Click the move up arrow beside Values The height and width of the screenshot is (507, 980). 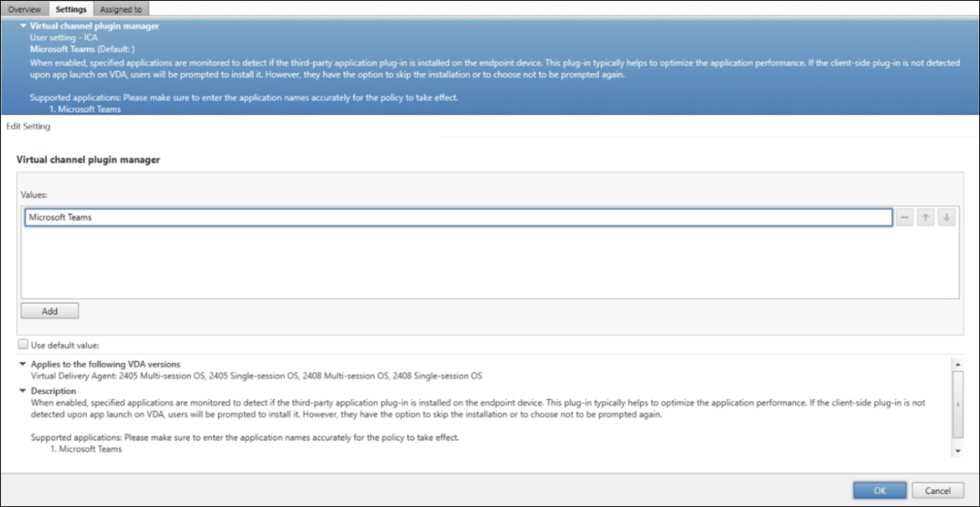click(926, 218)
